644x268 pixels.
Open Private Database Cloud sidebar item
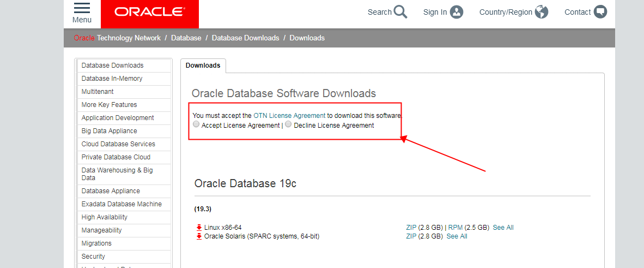coord(124,157)
